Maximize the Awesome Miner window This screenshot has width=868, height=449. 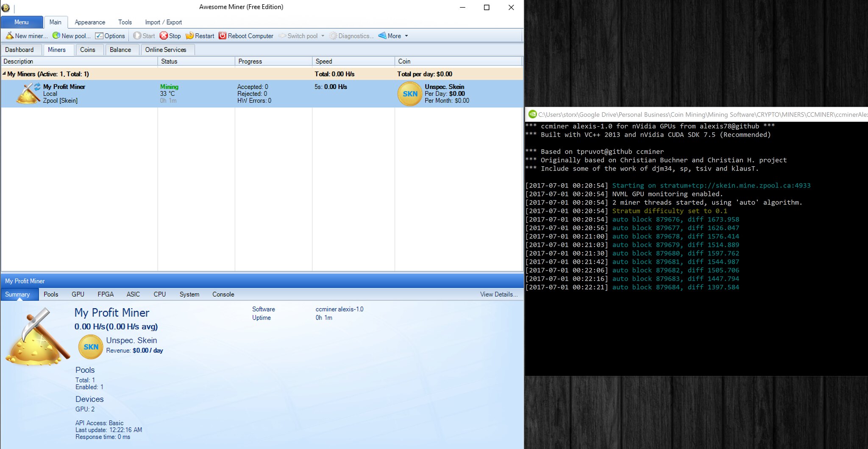(487, 8)
